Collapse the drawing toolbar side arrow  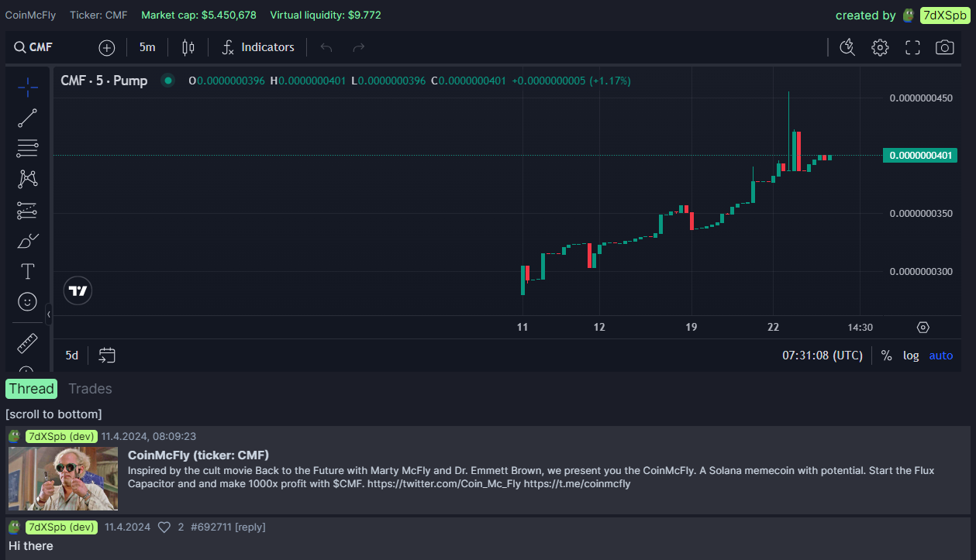(49, 314)
